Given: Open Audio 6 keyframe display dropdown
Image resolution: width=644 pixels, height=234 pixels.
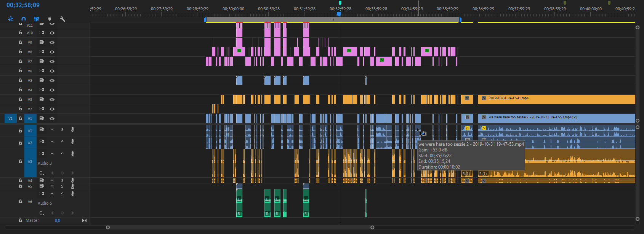Looking at the screenshot, I should point(42,213).
